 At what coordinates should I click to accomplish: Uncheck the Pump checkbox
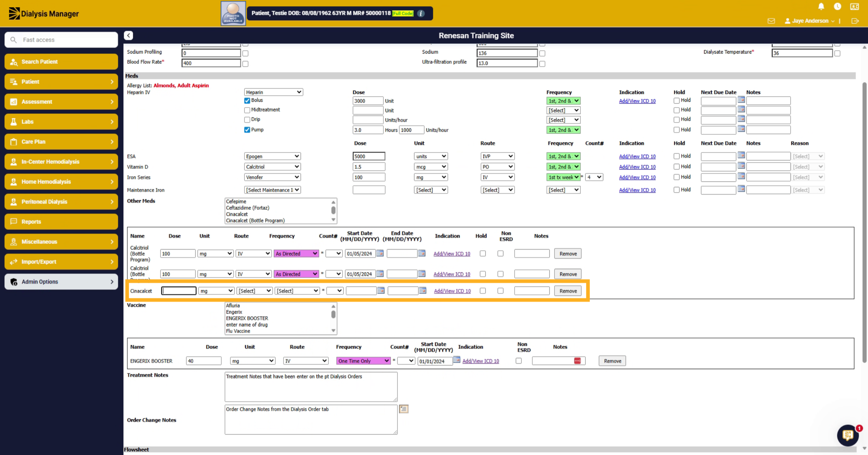pos(247,130)
